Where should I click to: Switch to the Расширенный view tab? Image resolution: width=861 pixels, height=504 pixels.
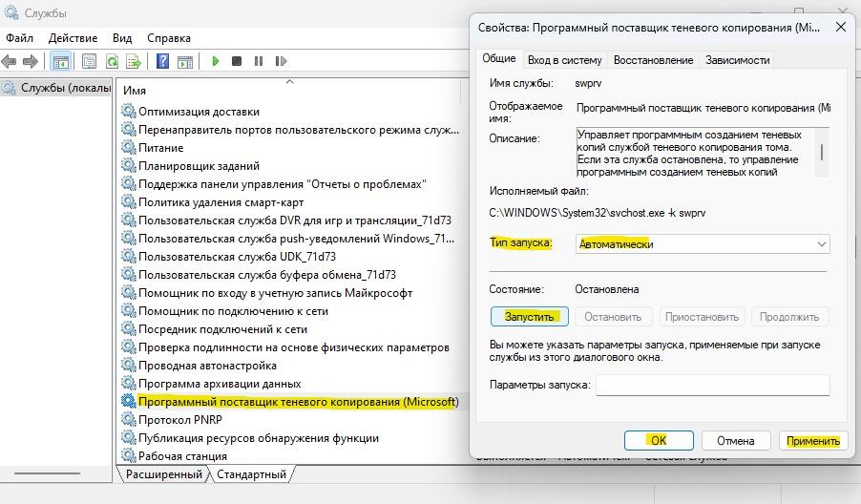pyautogui.click(x=163, y=474)
